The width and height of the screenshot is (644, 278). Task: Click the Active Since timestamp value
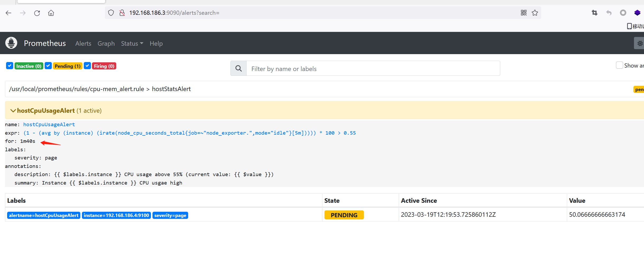pos(448,215)
